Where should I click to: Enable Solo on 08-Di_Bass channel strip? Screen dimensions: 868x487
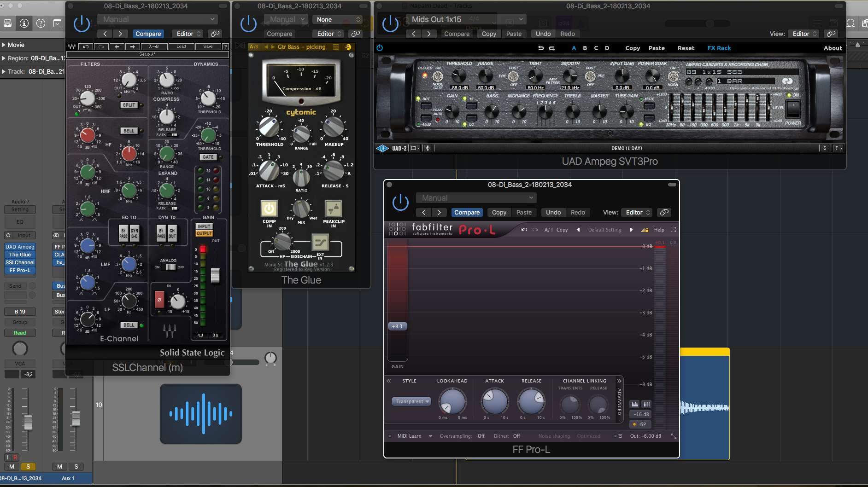[28, 466]
